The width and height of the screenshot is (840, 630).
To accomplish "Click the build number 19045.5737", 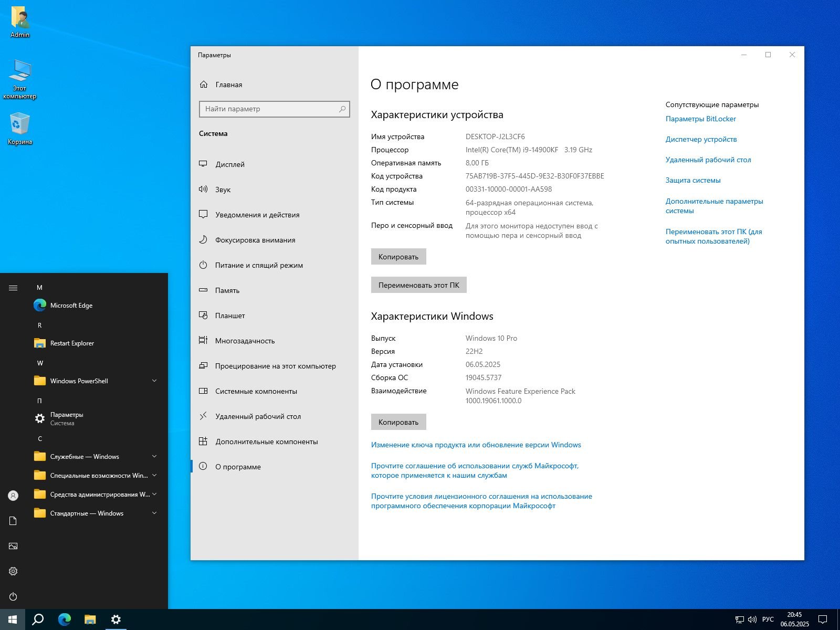I will pyautogui.click(x=484, y=377).
